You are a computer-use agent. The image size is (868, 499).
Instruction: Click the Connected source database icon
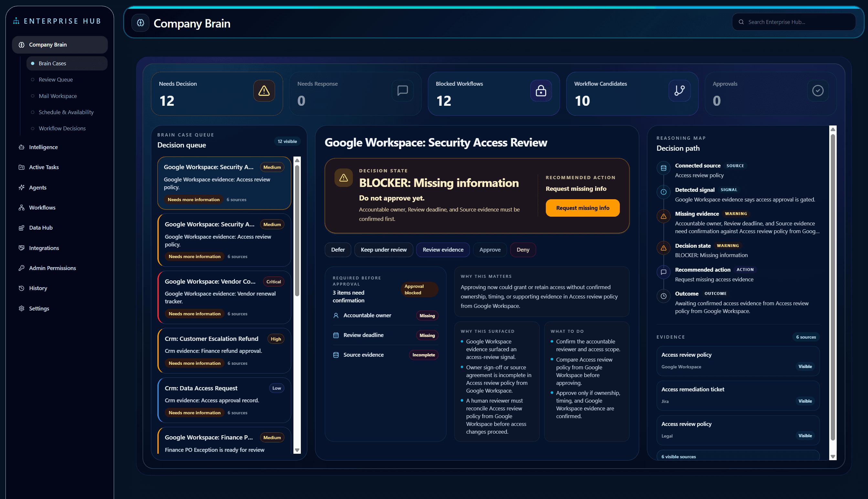point(663,168)
